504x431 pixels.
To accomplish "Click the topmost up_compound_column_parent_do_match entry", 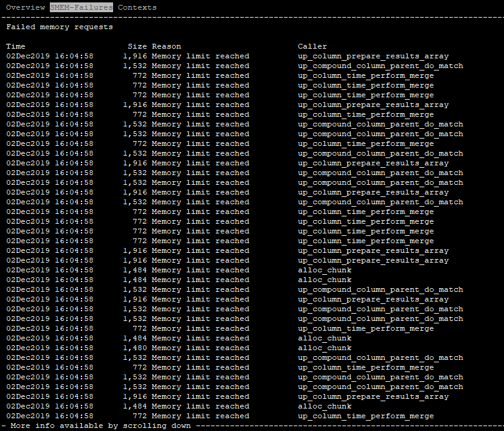I will tap(381, 66).
